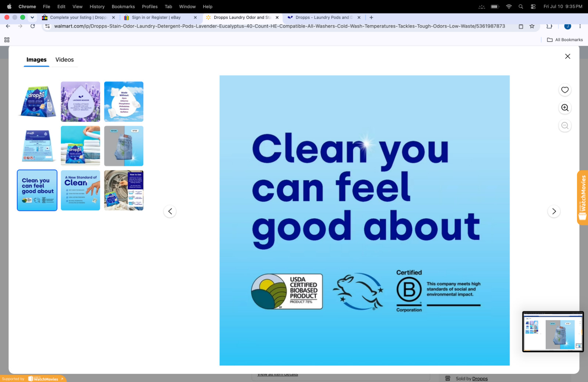Select the 'Made Without' cloud thumbnail

tap(124, 102)
